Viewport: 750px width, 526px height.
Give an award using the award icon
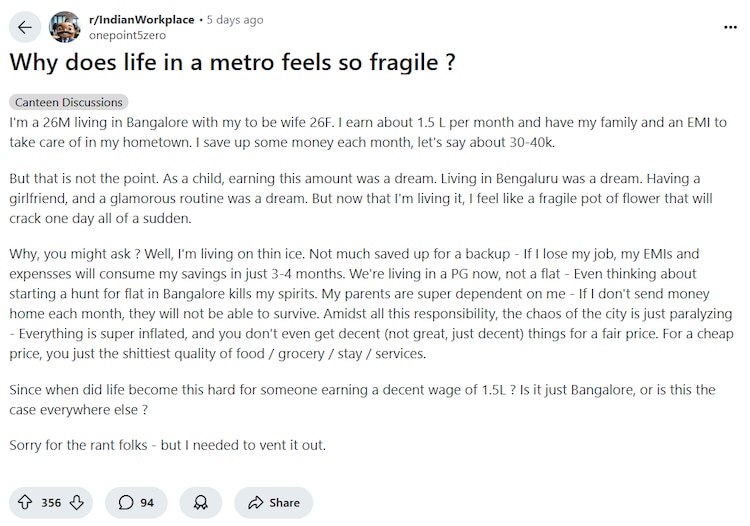(201, 502)
